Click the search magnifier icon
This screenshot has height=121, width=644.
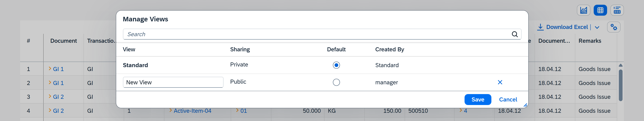point(515,34)
